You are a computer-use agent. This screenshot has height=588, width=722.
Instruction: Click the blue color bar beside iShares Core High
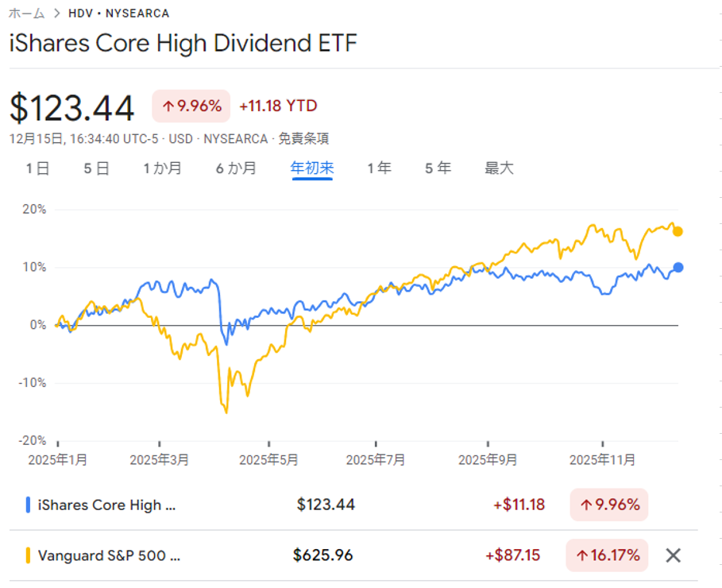tap(28, 505)
